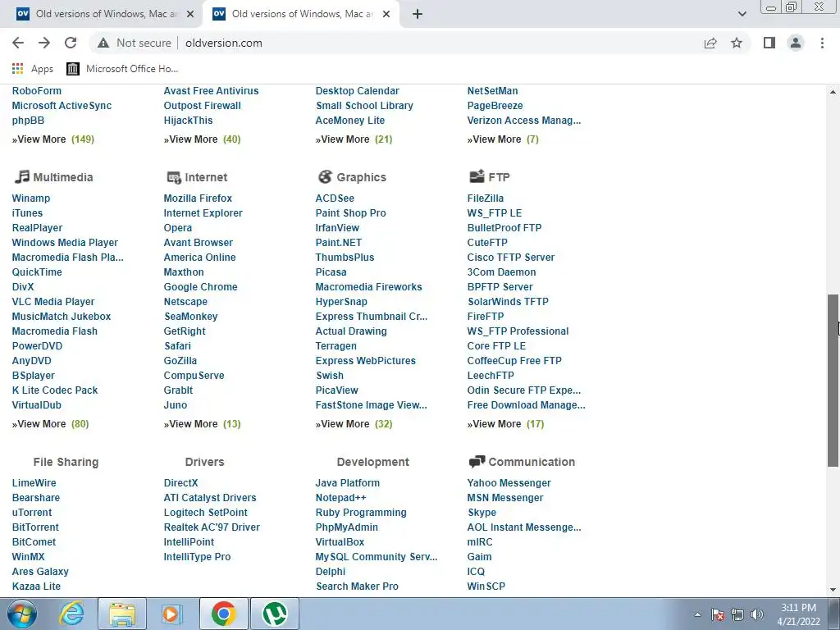Image resolution: width=840 pixels, height=630 pixels.
Task: Expand View More (149) list
Action: [53, 139]
